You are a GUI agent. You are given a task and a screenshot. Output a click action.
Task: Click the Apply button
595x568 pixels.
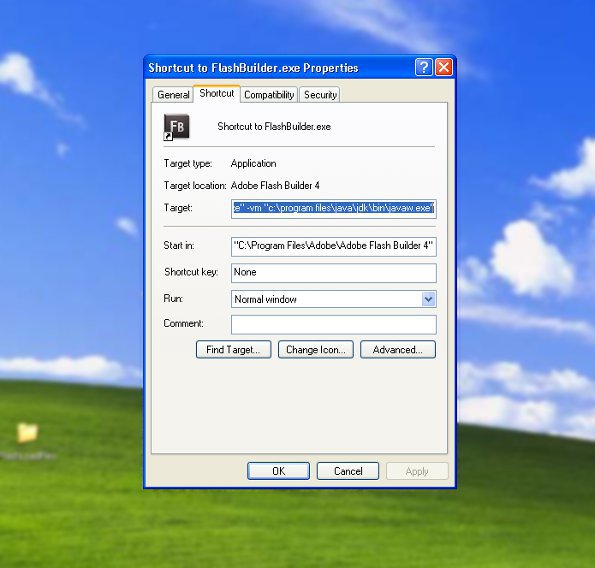417,471
